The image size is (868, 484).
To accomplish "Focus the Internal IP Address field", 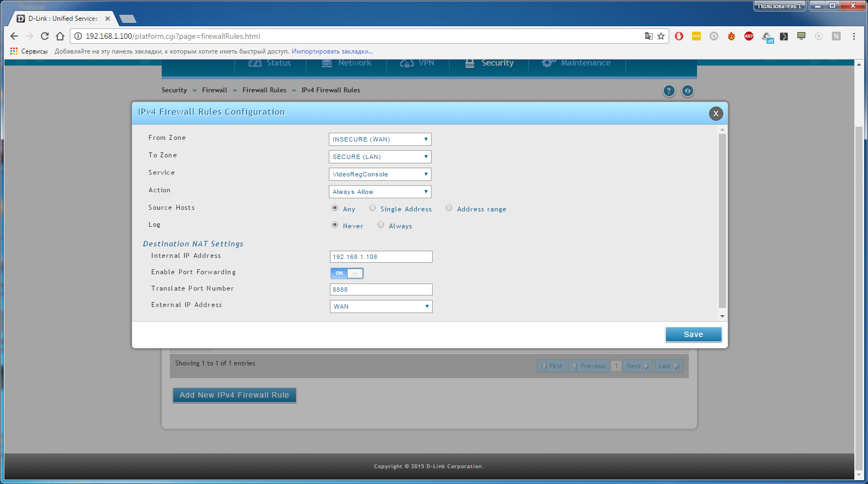I will 381,257.
